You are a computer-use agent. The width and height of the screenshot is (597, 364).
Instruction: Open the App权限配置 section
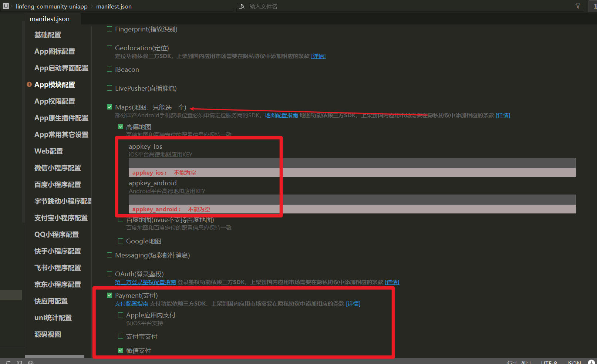click(x=55, y=101)
